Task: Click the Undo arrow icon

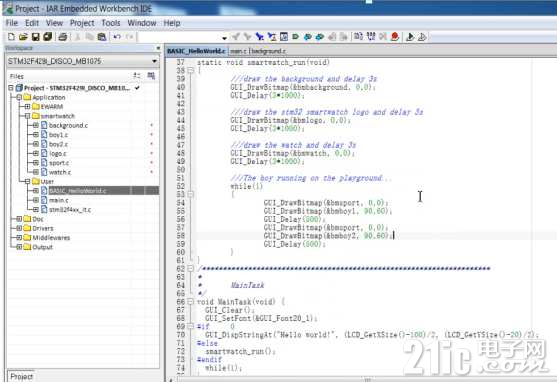Action: [x=117, y=37]
